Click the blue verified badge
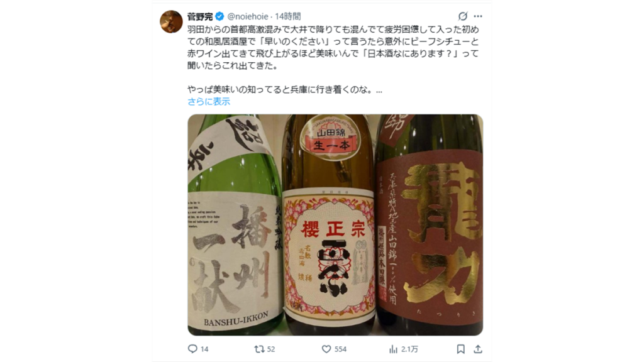Viewport: 644px width, 362px height. [x=219, y=16]
